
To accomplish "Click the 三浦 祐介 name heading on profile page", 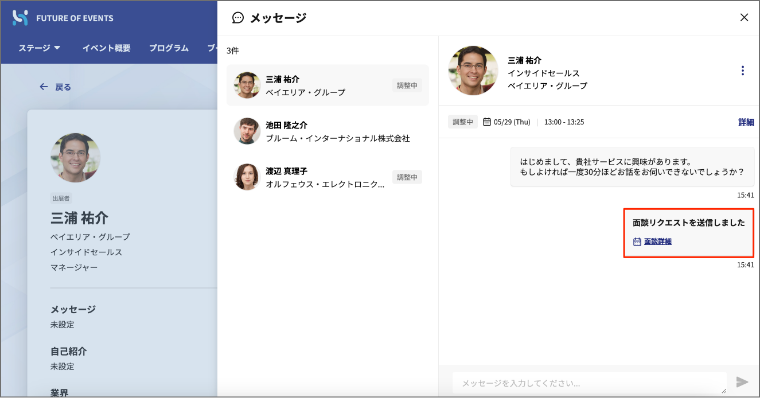I will click(79, 218).
